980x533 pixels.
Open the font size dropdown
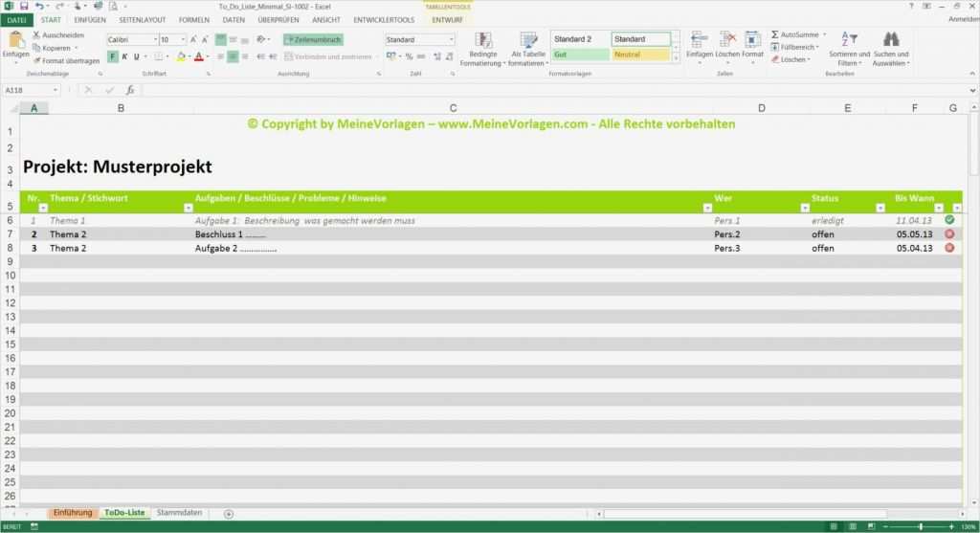(x=183, y=39)
